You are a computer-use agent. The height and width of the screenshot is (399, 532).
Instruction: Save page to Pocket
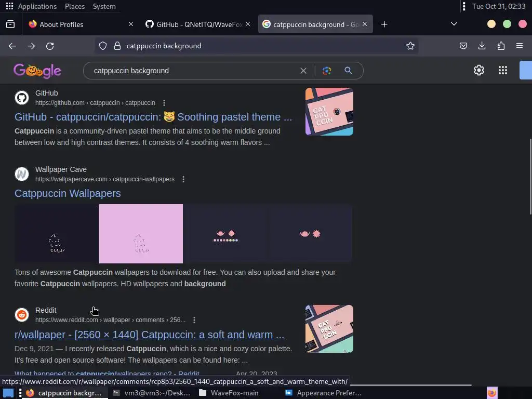(x=463, y=46)
